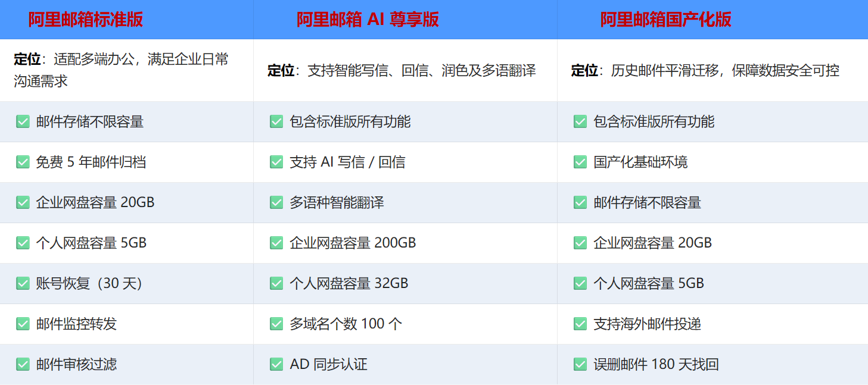The height and width of the screenshot is (385, 868).
Task: Click the checkmark icon beside 免费 5 年邮件归档
Action: [x=23, y=162]
